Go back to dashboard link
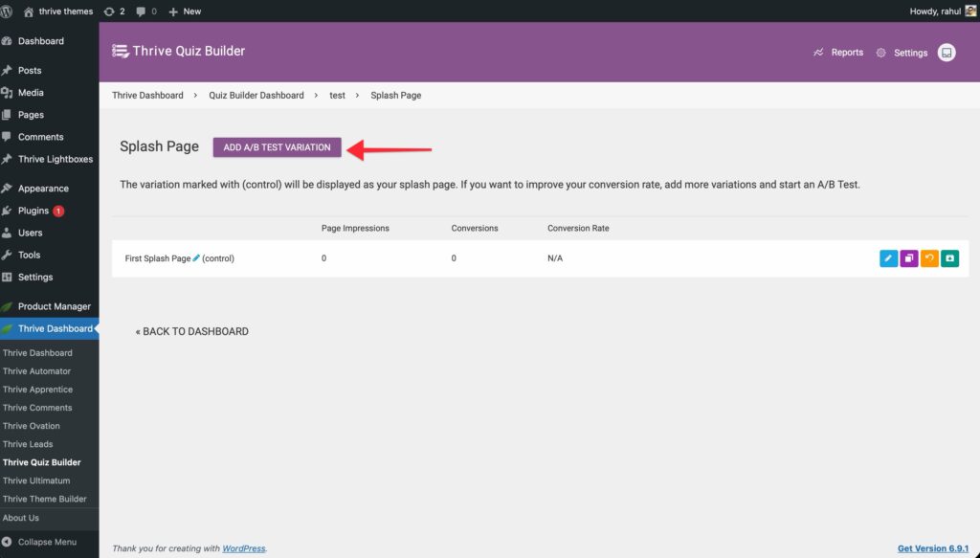This screenshot has width=980, height=558. tap(191, 331)
